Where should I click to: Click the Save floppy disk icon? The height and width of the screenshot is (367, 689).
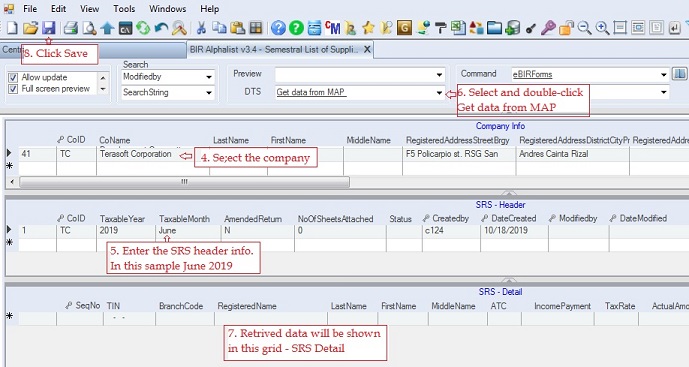(48, 29)
